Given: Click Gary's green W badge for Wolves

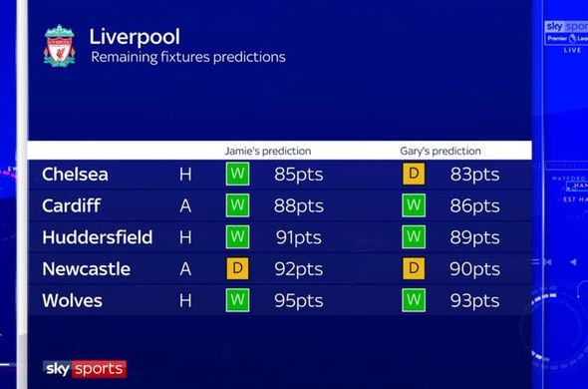Looking at the screenshot, I should (414, 300).
